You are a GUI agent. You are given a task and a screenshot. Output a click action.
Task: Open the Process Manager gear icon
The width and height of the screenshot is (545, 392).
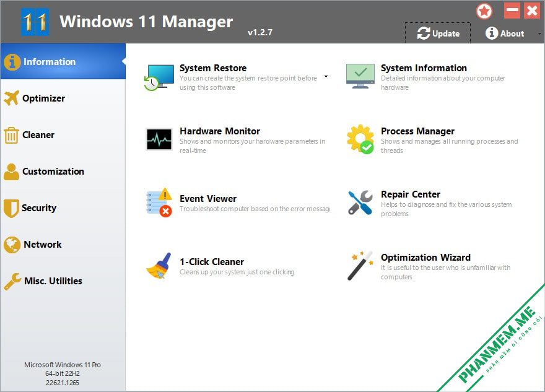pos(360,139)
